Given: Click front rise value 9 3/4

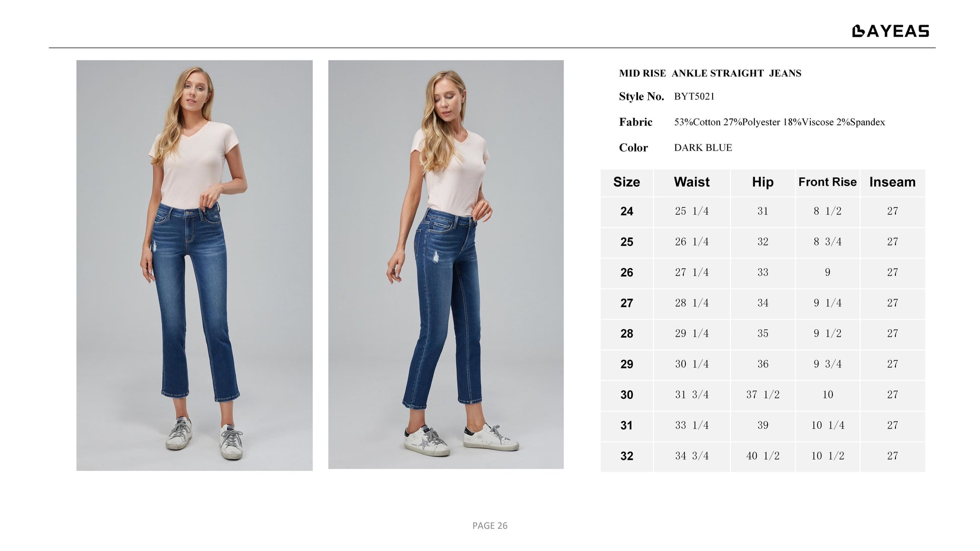Looking at the screenshot, I should tap(827, 364).
